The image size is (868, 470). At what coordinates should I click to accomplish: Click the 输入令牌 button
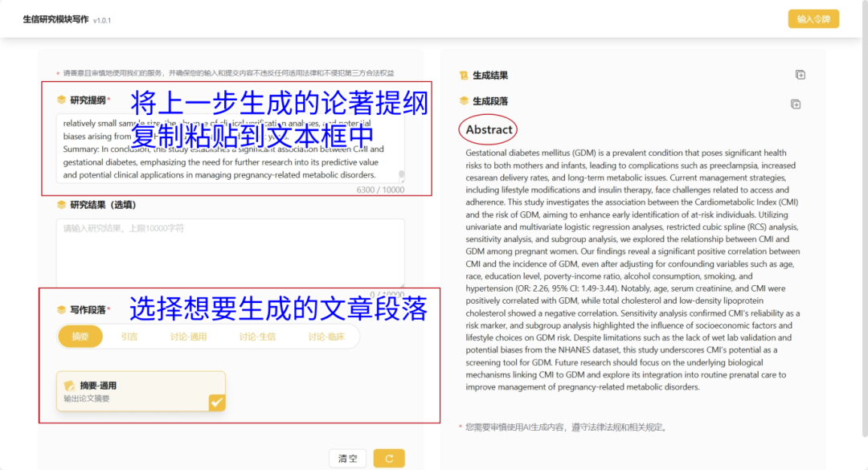813,18
